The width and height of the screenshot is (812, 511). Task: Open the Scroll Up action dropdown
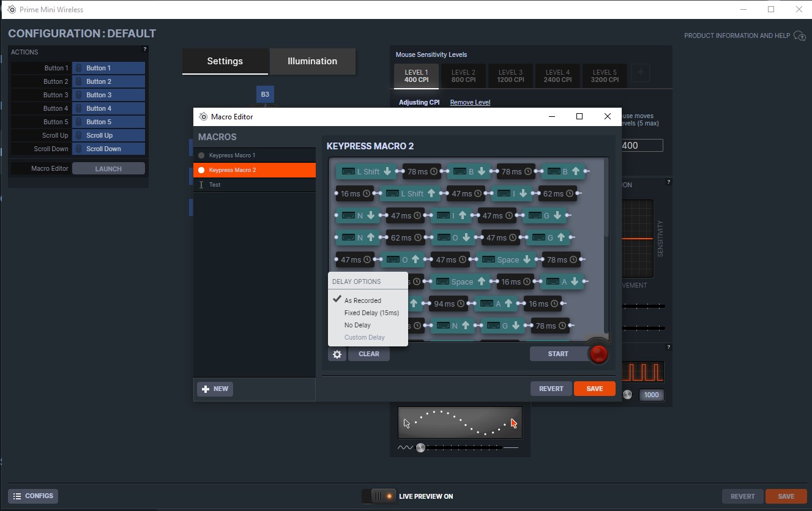[108, 135]
